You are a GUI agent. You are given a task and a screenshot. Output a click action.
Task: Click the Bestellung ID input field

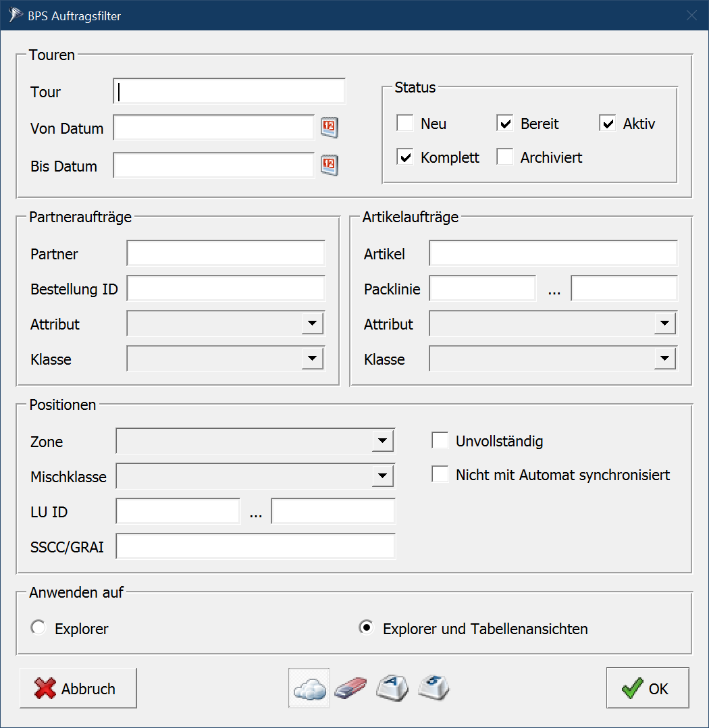tap(226, 289)
